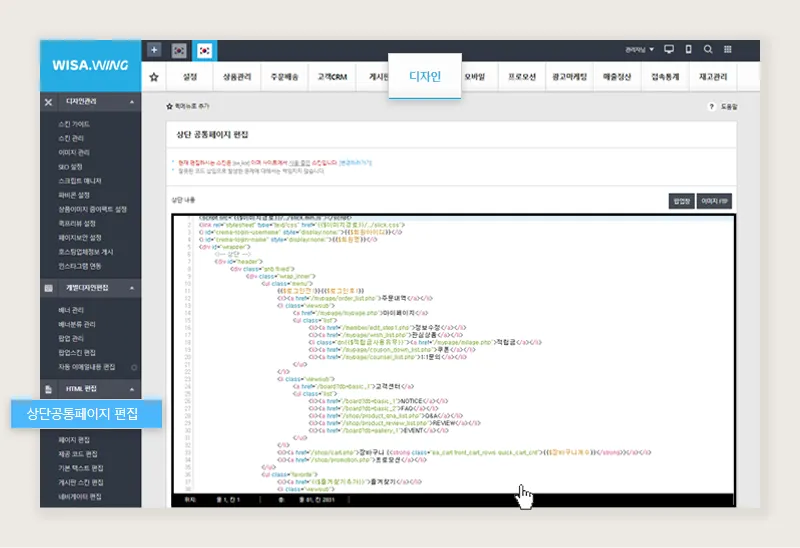This screenshot has width=800, height=548.
Task: Select 기본 텍스트 편집 in sidebar
Action: point(81,468)
